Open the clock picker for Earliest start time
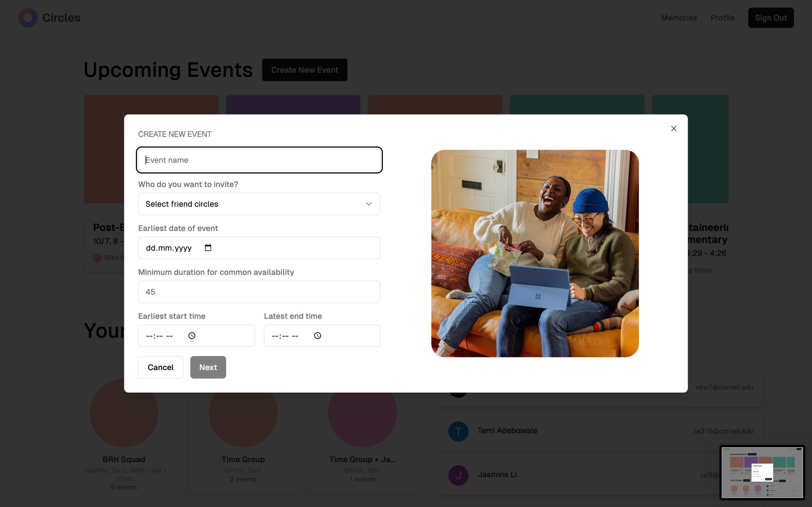 pos(192,336)
